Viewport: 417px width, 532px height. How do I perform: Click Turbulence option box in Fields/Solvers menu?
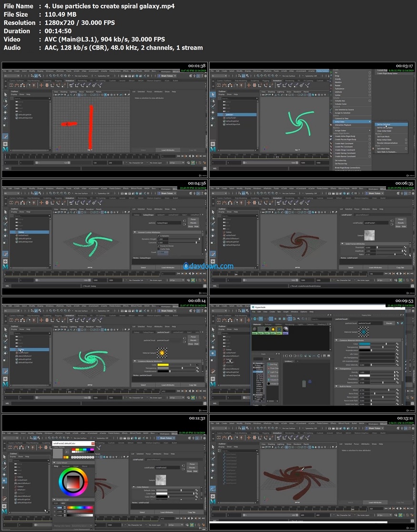369,89
